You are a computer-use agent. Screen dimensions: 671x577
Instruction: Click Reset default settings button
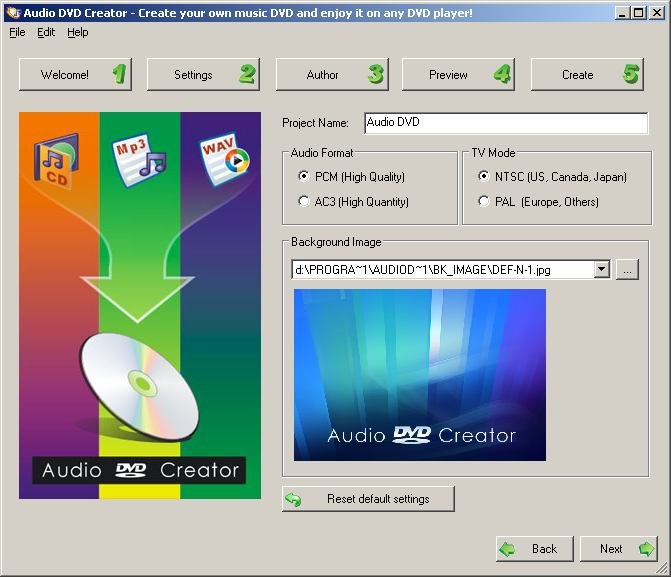coord(368,499)
